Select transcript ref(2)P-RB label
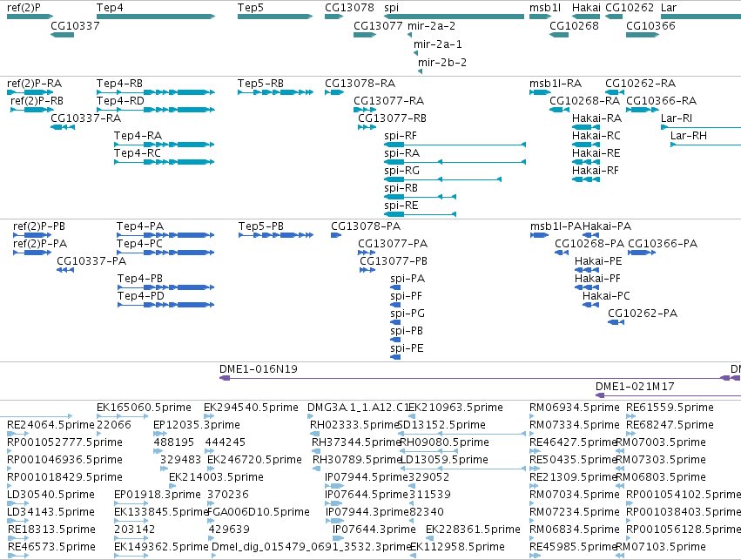This screenshot has height=560, width=741. [x=37, y=101]
